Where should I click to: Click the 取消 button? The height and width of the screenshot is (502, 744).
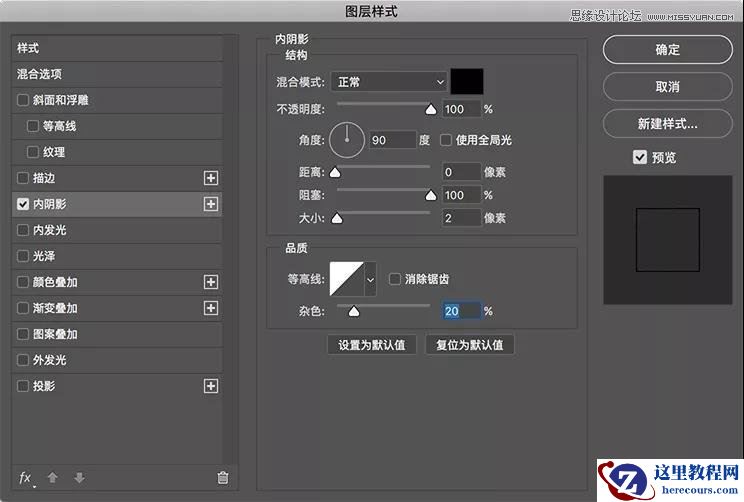(x=668, y=86)
